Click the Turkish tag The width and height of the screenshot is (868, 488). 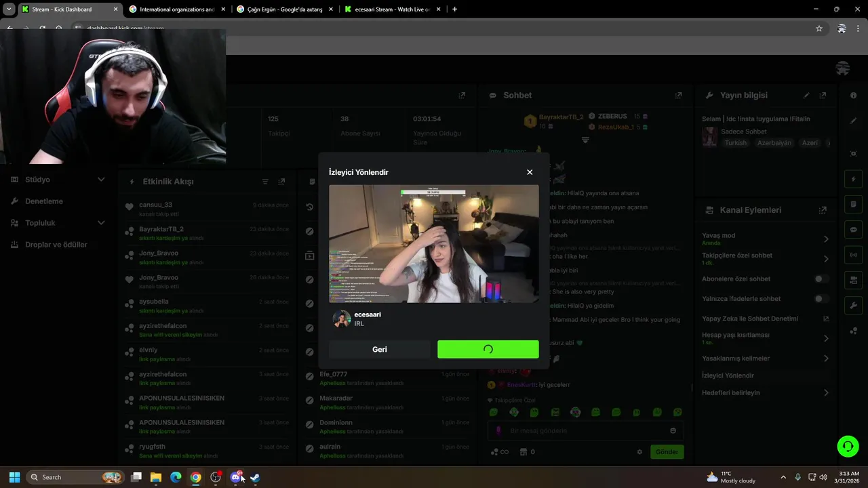[735, 143]
